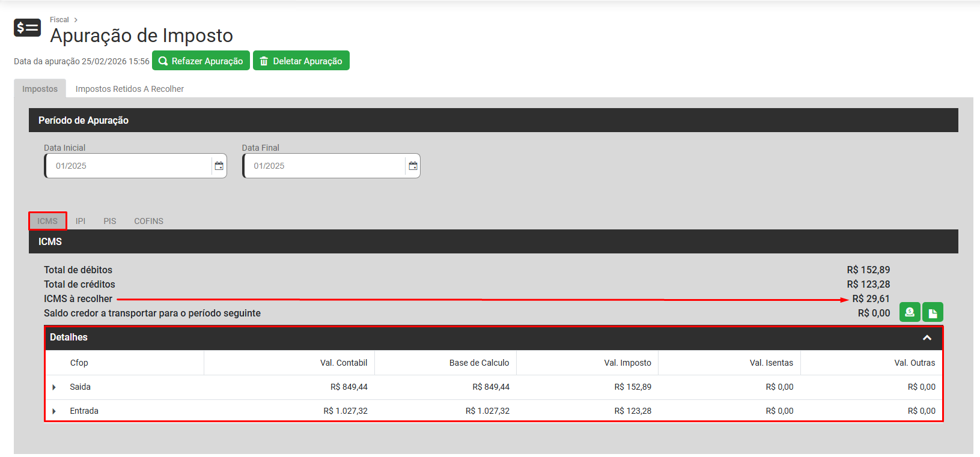Click the Saldo credor amount R$ 0,00

pyautogui.click(x=874, y=313)
